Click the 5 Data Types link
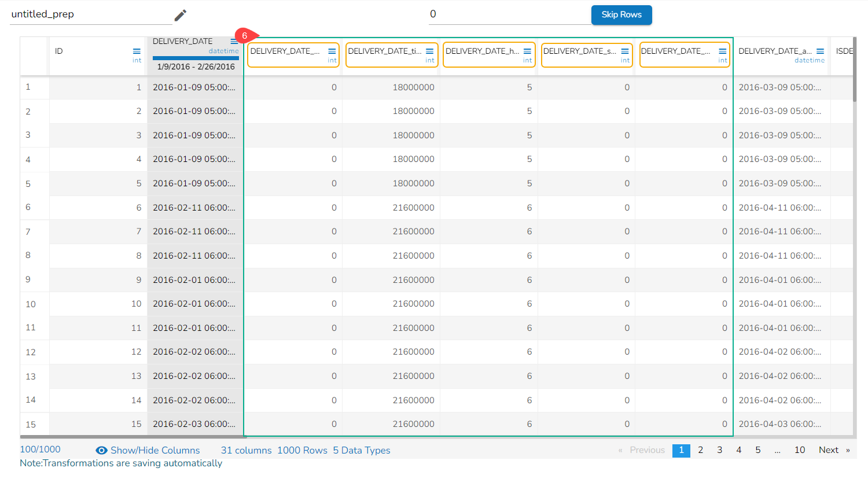 click(361, 451)
